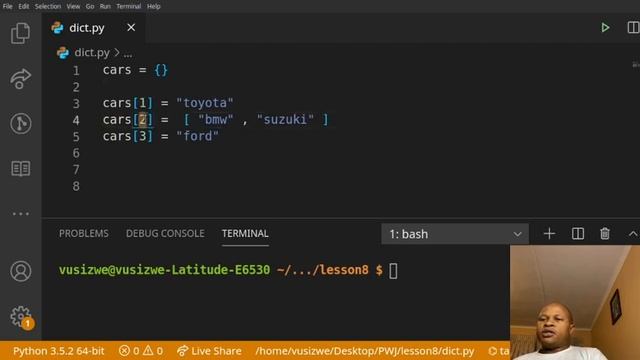This screenshot has width=640, height=360.
Task: Switch to the PROBLEMS panel tab
Action: [x=84, y=233]
